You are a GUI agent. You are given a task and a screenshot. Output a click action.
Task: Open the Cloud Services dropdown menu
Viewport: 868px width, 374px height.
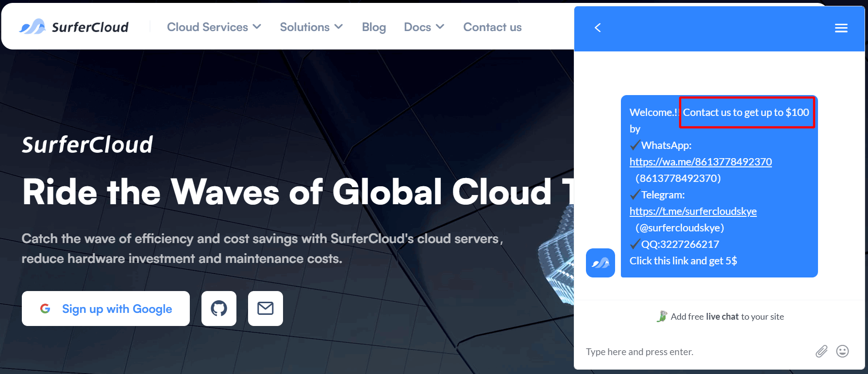214,27
